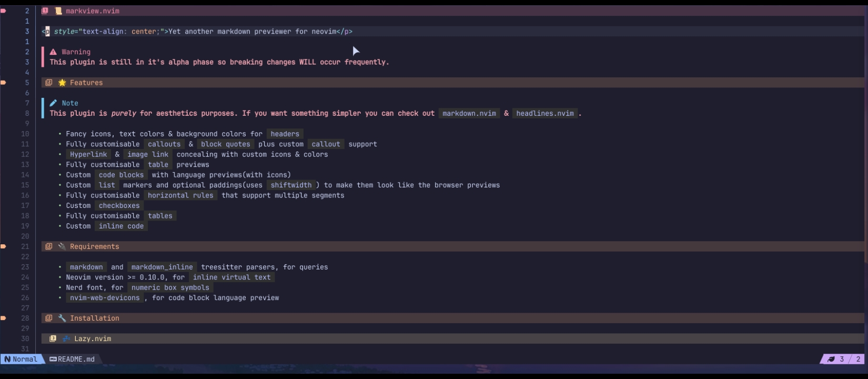Image resolution: width=868 pixels, height=379 pixels.
Task: Click the leaf icon in statusline position segment
Action: coord(831,359)
